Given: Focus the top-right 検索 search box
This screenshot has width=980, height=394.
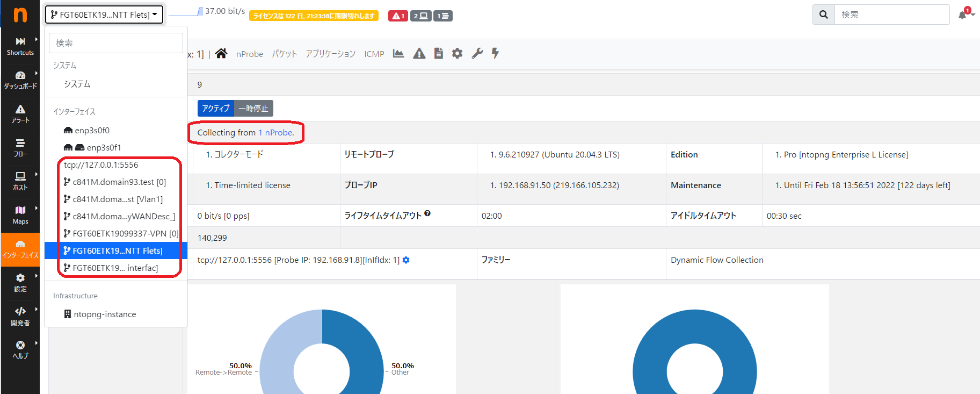Looking at the screenshot, I should (x=892, y=15).
